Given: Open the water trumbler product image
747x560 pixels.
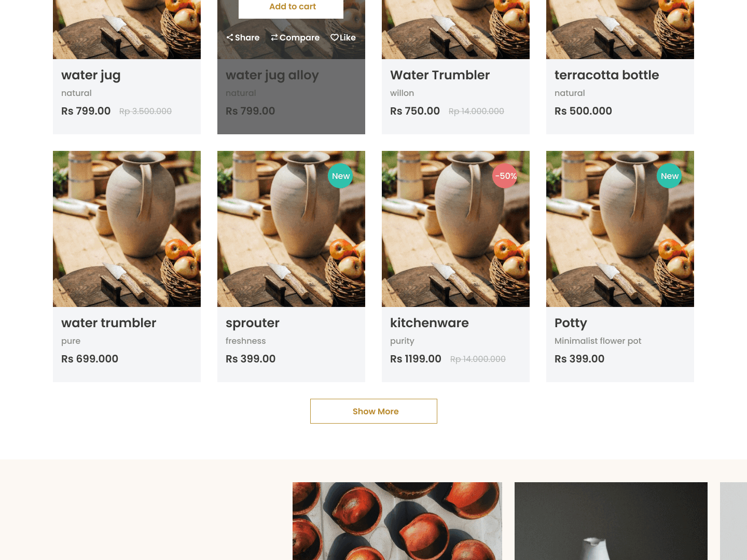Looking at the screenshot, I should (127, 229).
